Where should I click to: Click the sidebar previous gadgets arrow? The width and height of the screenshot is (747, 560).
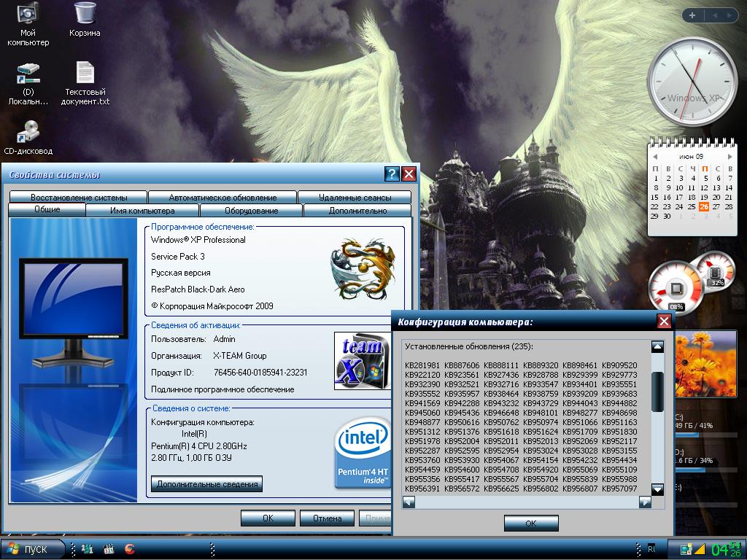click(715, 16)
